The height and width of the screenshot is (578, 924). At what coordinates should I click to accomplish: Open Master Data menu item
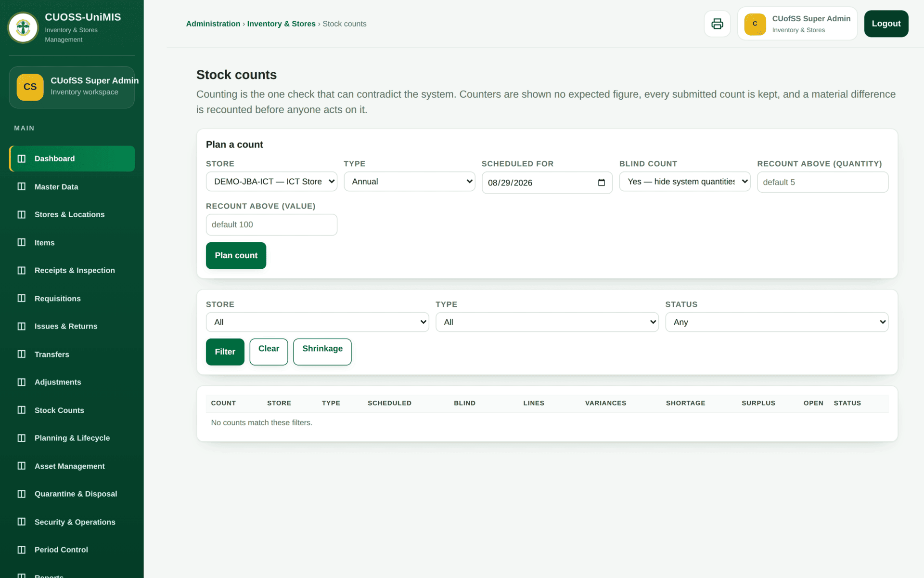point(72,186)
